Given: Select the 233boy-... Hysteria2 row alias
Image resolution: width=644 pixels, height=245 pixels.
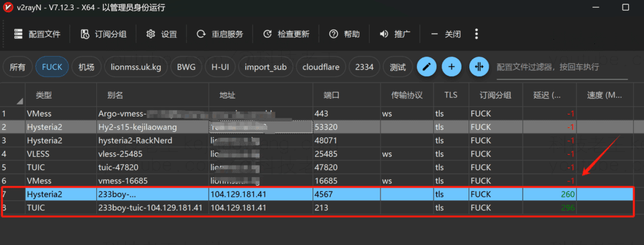Looking at the screenshot, I should pos(152,194).
